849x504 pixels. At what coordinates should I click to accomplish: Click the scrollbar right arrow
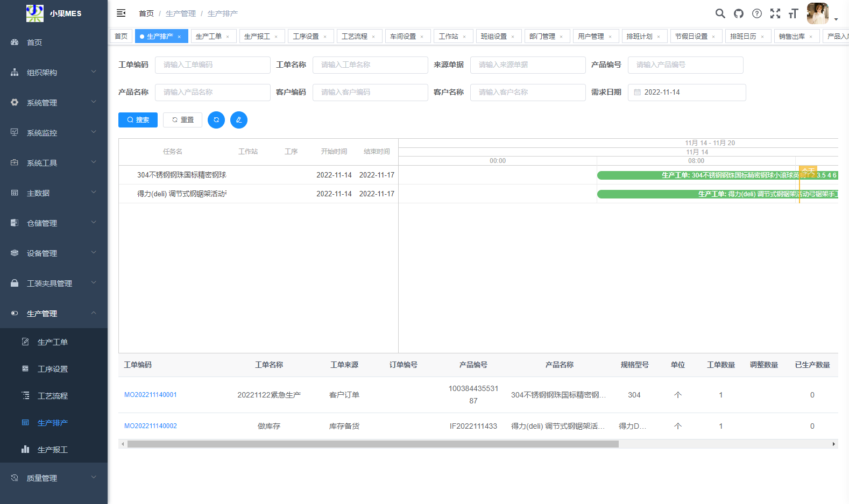click(834, 444)
